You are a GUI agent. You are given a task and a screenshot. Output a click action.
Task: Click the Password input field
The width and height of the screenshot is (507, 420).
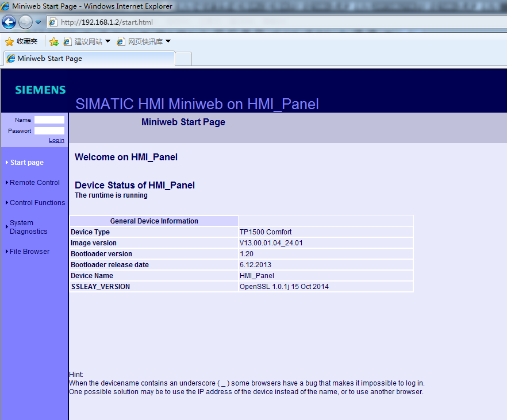(49, 131)
